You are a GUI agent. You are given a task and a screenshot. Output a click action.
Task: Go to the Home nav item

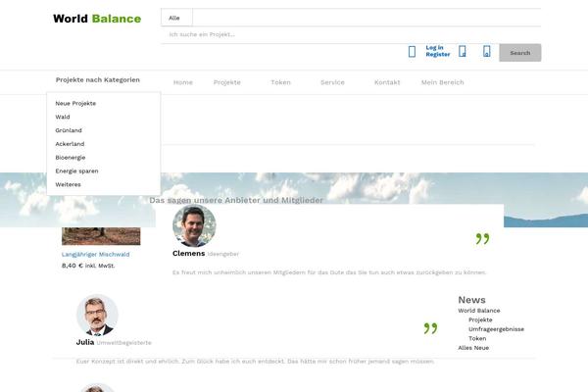(x=183, y=82)
